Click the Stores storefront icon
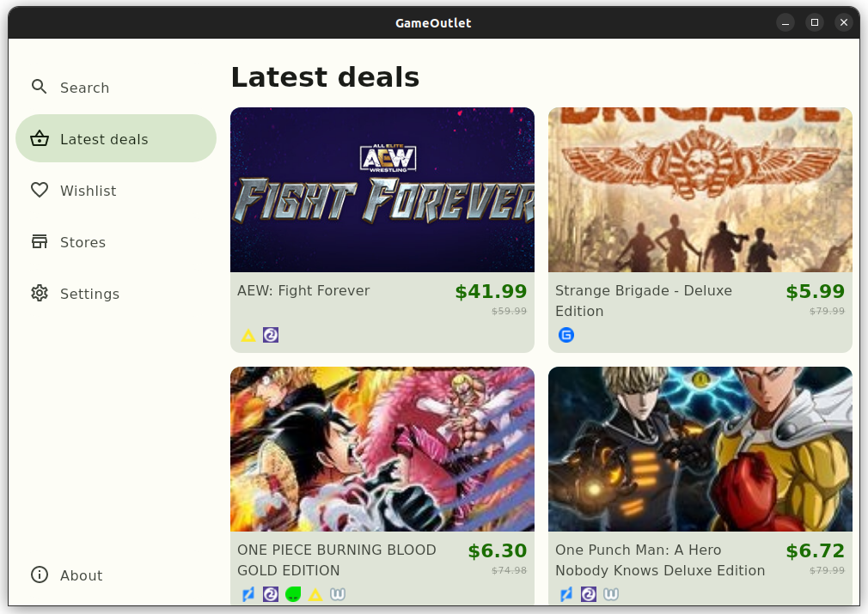Screen dimensions: 868x614 click(40, 241)
